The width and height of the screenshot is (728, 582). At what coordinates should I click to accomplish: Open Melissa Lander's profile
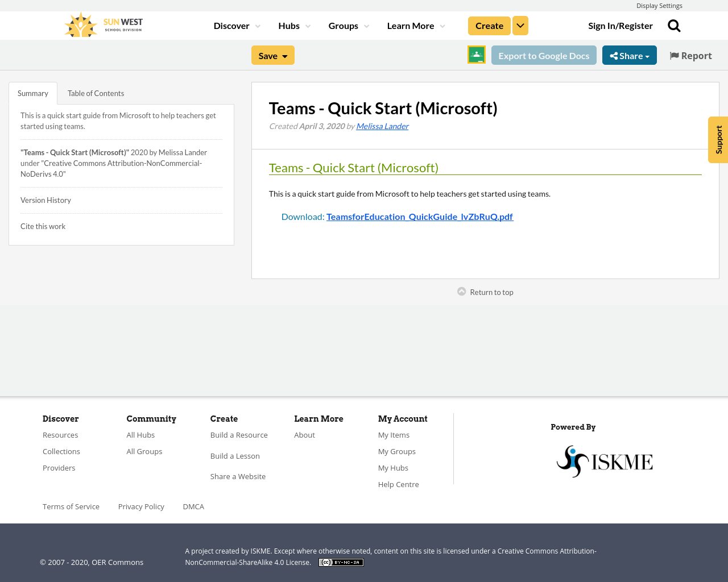tap(382, 125)
